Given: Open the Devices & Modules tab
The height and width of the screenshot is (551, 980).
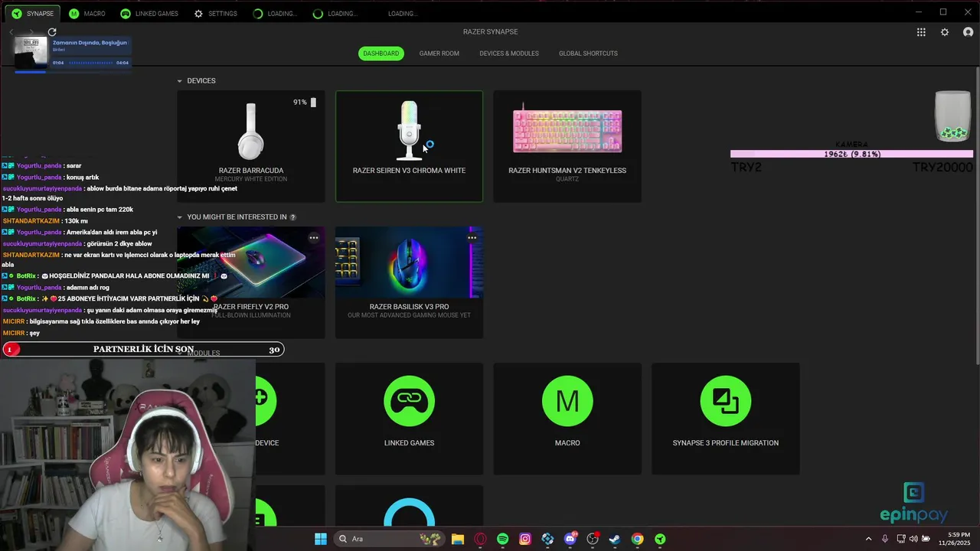Looking at the screenshot, I should 509,54.
